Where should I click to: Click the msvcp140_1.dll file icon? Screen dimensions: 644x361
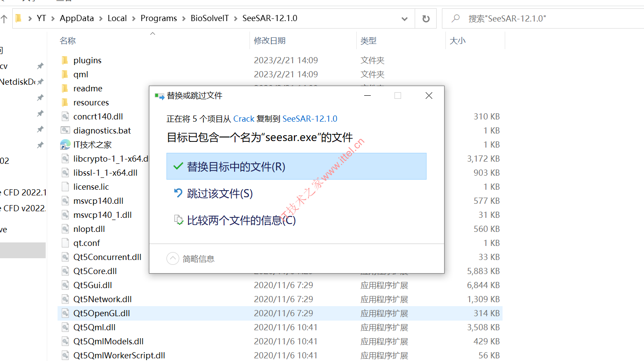[65, 215]
